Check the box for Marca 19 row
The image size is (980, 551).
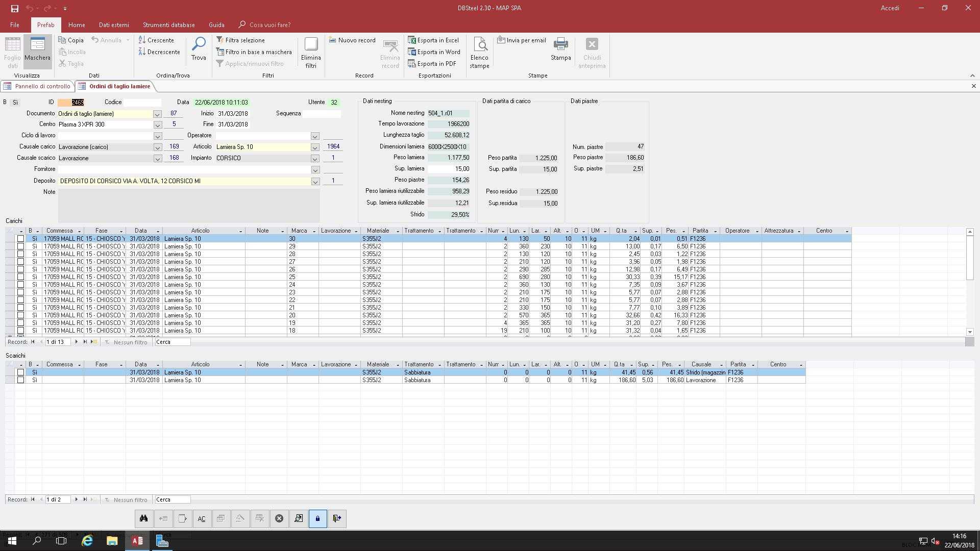point(20,323)
